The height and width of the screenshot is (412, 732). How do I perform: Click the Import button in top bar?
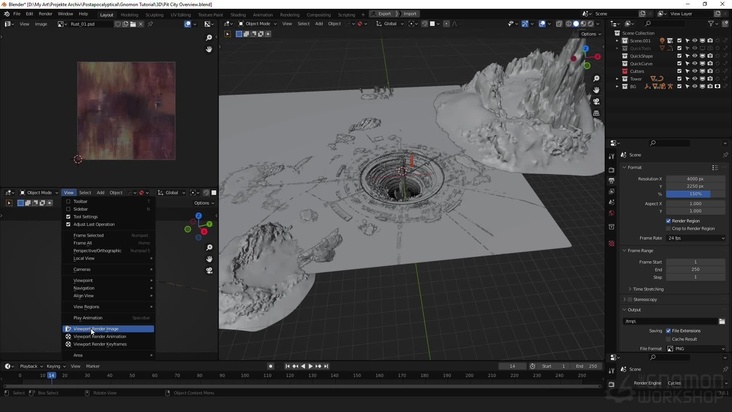(x=409, y=14)
